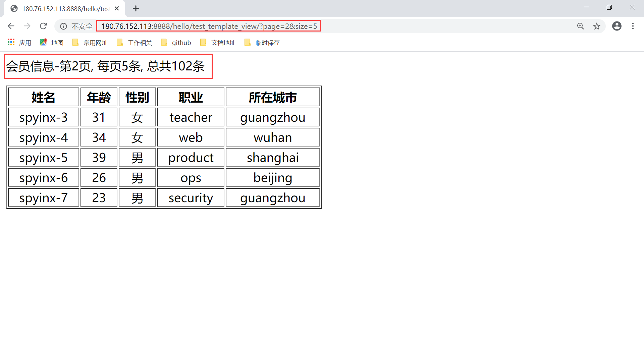Open the user profile icon
The height and width of the screenshot is (342, 644).
pyautogui.click(x=617, y=26)
